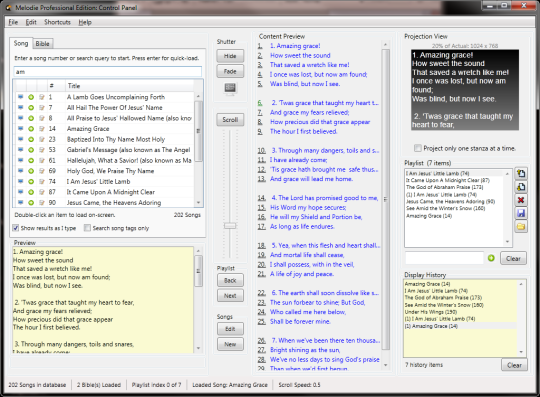Click the Content Preview scrollbar down arrow
The image size is (540, 397).
[x=385, y=365]
